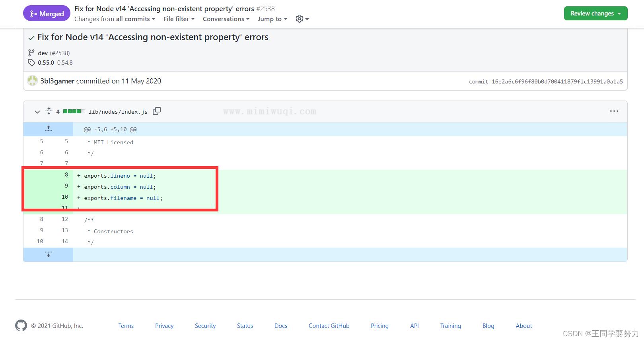The height and width of the screenshot is (341, 644).
Task: Open the 3bl3gamer avatar image
Action: 32,81
